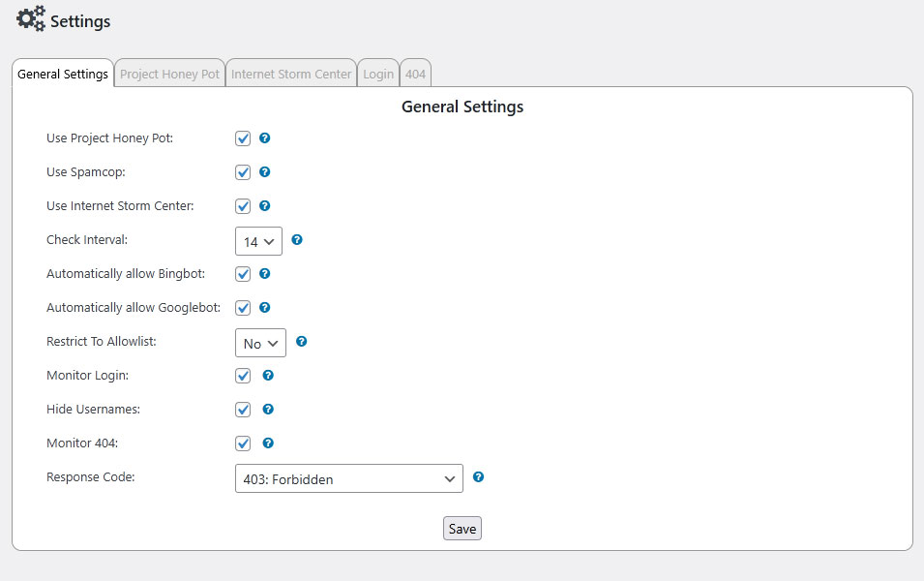Click the help icon beside Restrict To Allowlist

[300, 342]
